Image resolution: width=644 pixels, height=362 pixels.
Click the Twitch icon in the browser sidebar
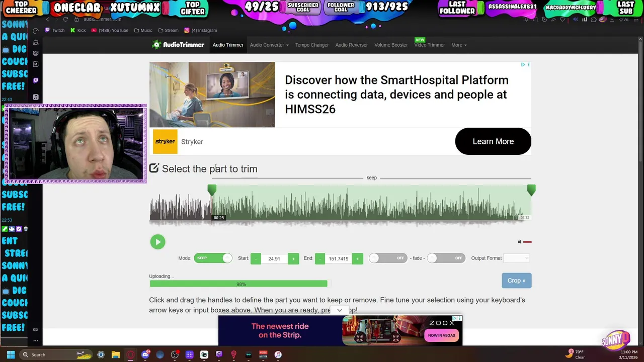click(36, 80)
